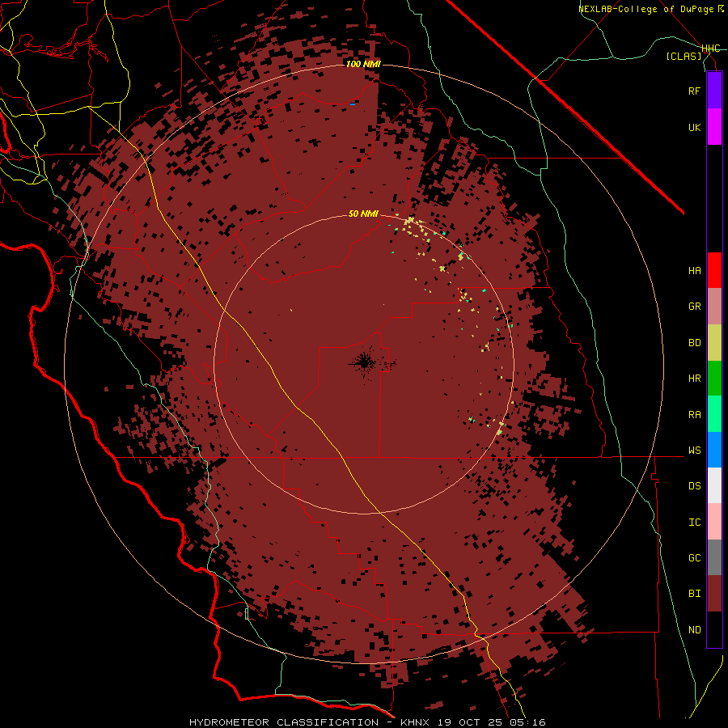Pick the RA light-green legend swatch

pos(714,414)
